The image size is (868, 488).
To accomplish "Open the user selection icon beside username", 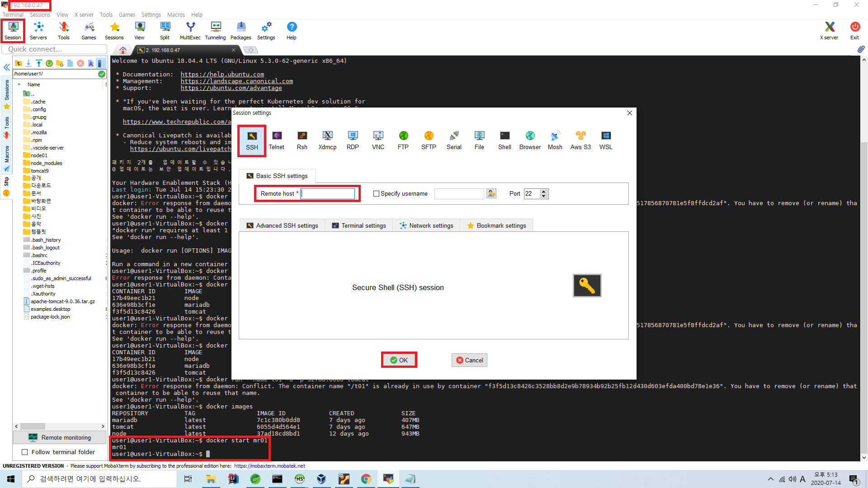I will click(x=491, y=193).
